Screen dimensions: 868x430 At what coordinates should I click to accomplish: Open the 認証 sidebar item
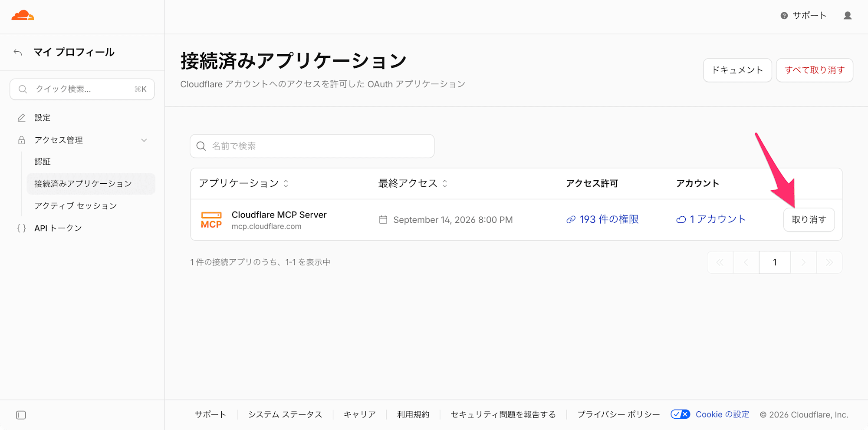43,162
